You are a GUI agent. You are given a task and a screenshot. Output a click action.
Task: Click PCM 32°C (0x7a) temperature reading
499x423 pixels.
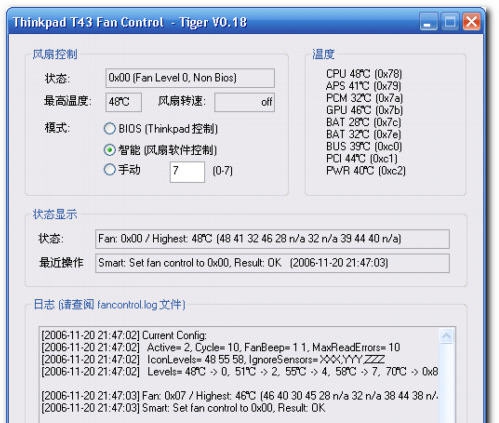tap(364, 98)
